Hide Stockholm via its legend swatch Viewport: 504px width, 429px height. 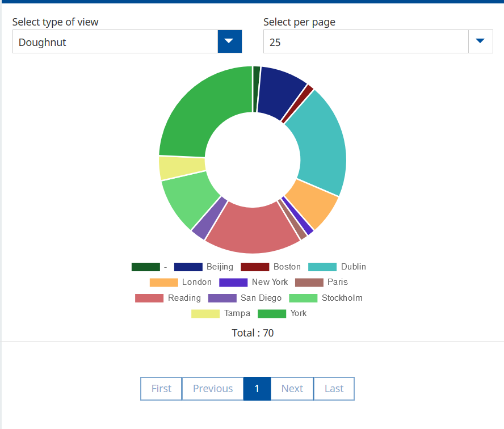303,298
